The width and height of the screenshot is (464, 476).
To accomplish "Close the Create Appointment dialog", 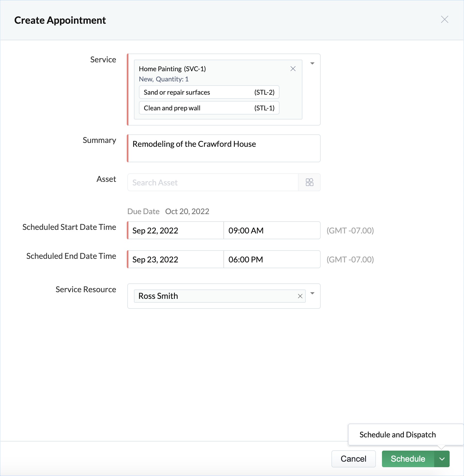I will click(444, 20).
